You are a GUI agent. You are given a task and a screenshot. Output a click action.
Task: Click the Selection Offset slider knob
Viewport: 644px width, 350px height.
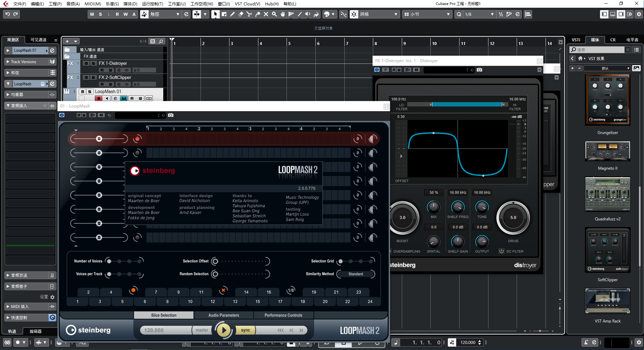(215, 261)
